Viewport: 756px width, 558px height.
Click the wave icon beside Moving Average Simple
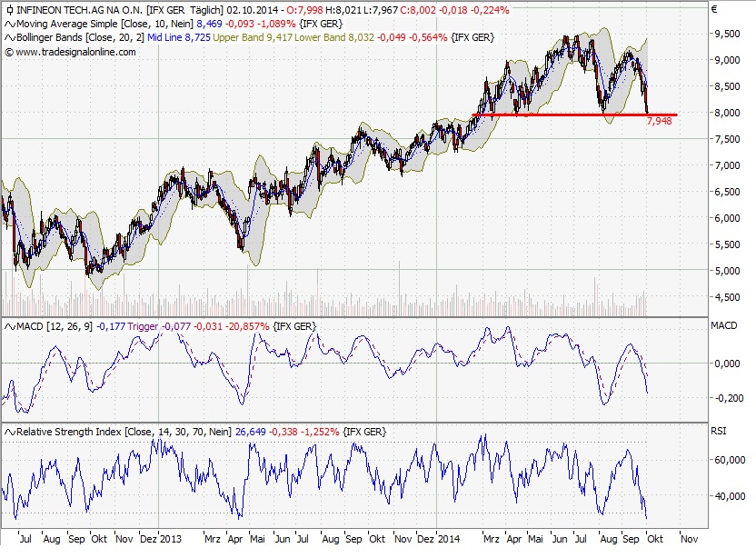10,25
